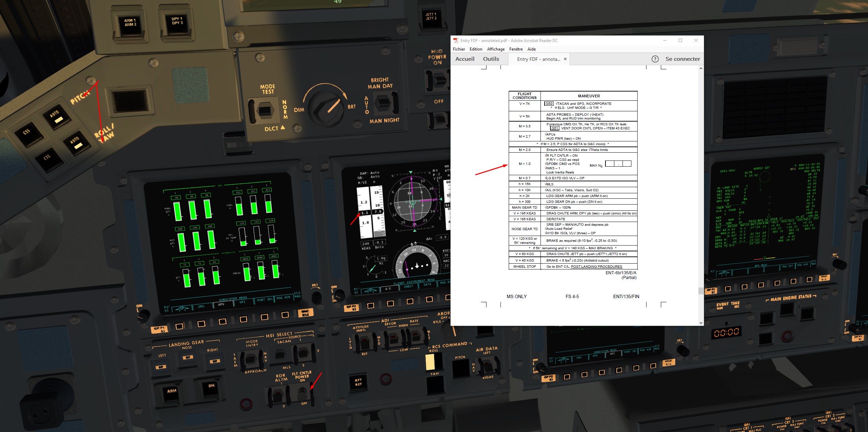Flip the HSI SELECT MODE ENTRY/APPROACH switch
This screenshot has height=432, width=868.
tap(251, 360)
